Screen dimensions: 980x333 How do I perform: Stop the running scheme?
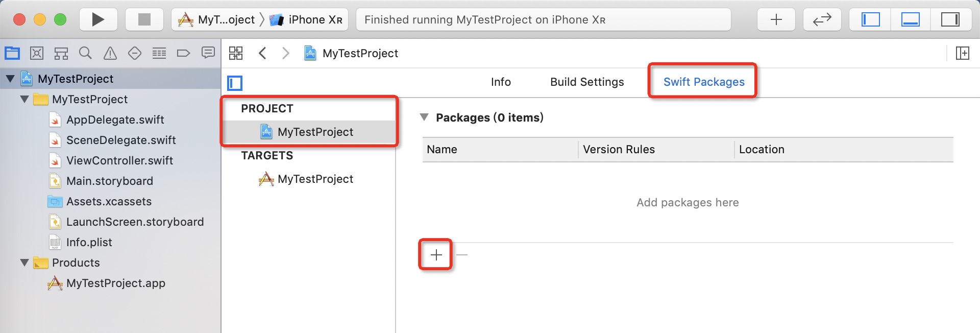click(x=144, y=19)
